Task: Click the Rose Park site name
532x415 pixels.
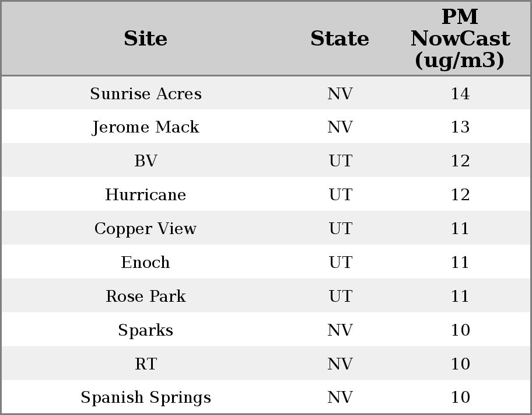Action: [146, 297]
